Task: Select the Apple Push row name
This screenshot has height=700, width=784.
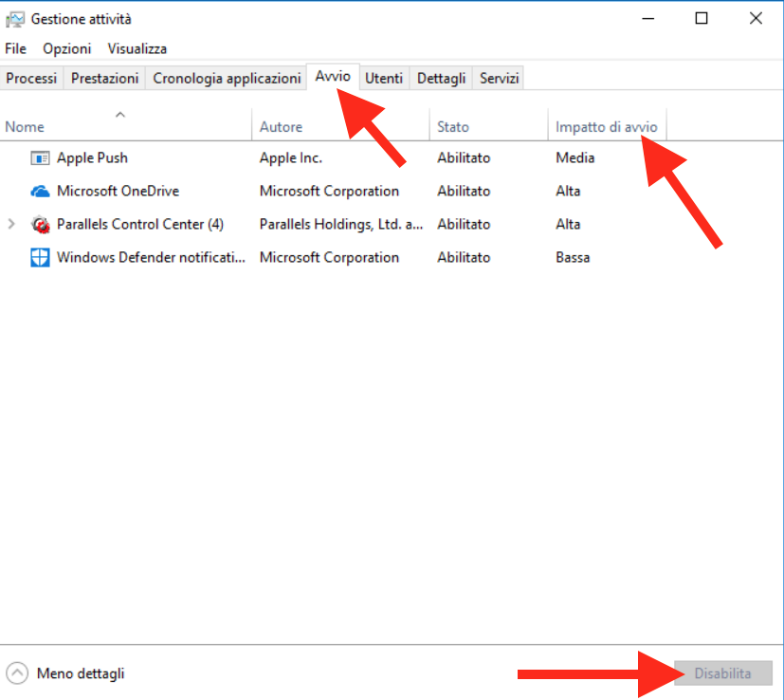Action: click(93, 158)
